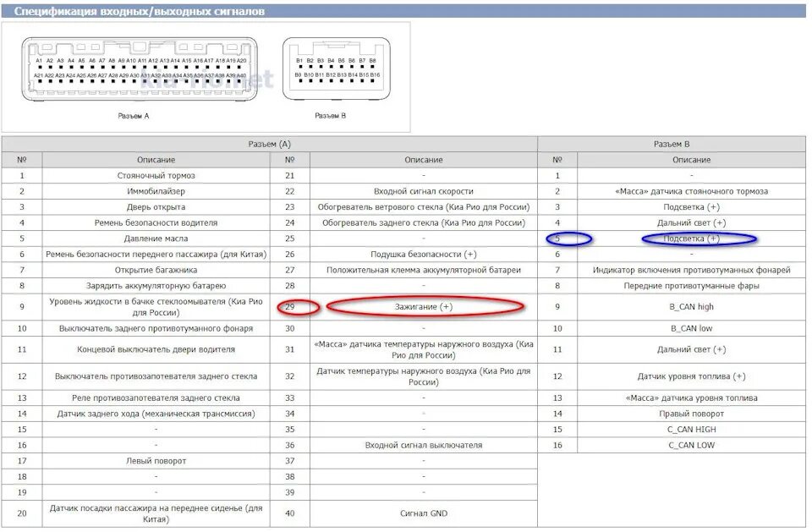Click 'Обогреватель заднего стекла' cell

(424, 222)
